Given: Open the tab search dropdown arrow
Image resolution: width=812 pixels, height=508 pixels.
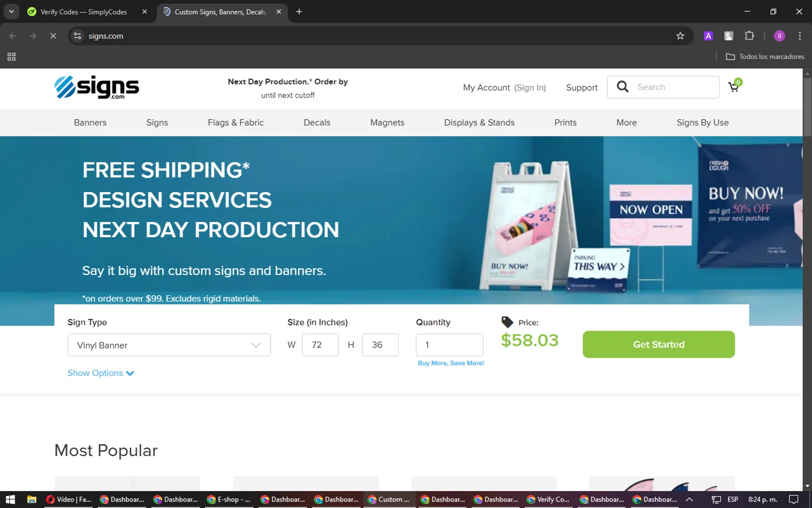Looking at the screenshot, I should point(11,11).
